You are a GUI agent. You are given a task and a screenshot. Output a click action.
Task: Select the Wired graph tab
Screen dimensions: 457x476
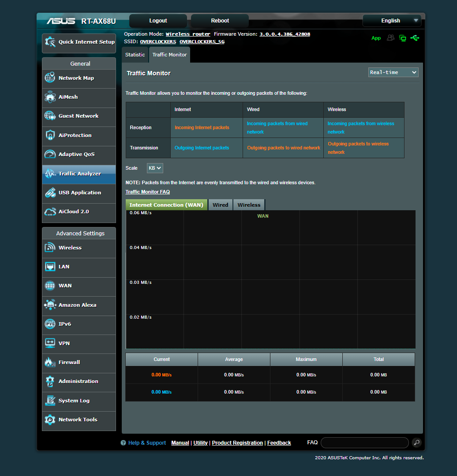[220, 205]
